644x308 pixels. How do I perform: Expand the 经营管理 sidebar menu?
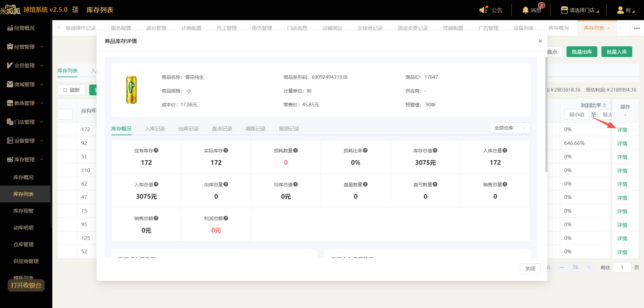(x=25, y=47)
